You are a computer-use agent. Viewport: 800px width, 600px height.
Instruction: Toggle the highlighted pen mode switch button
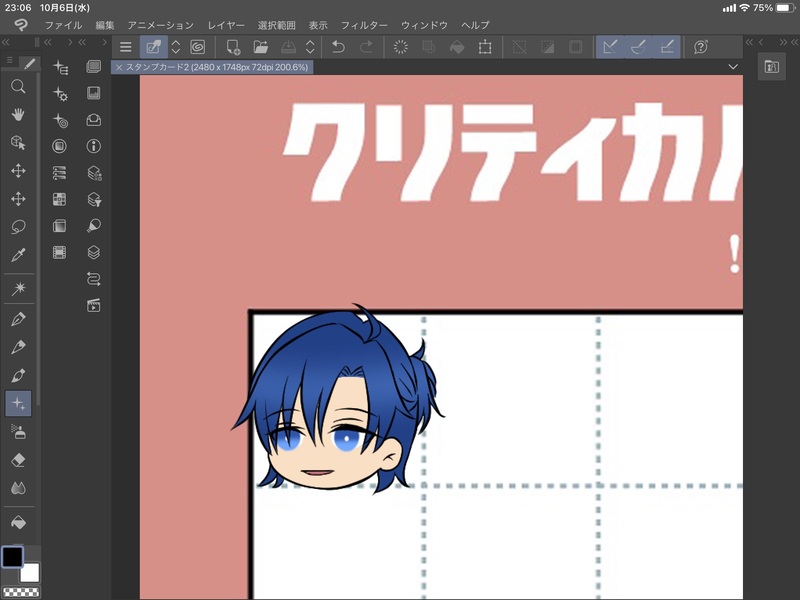click(154, 47)
